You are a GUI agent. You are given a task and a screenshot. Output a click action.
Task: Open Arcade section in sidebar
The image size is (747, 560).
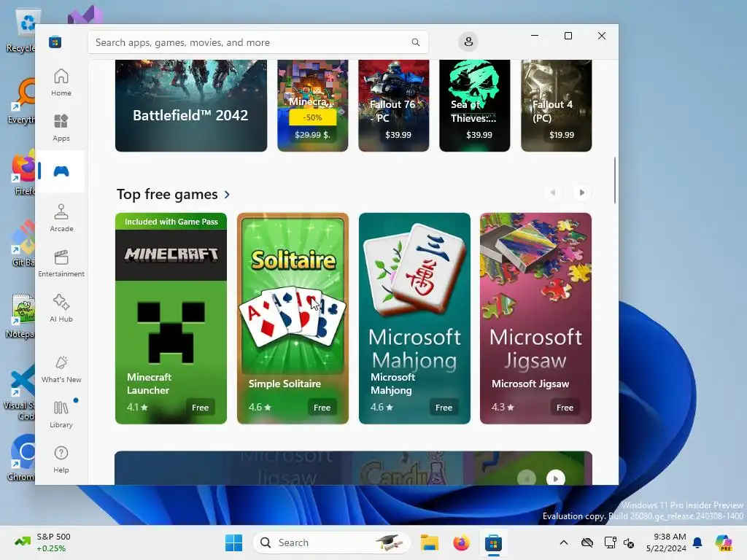61,218
